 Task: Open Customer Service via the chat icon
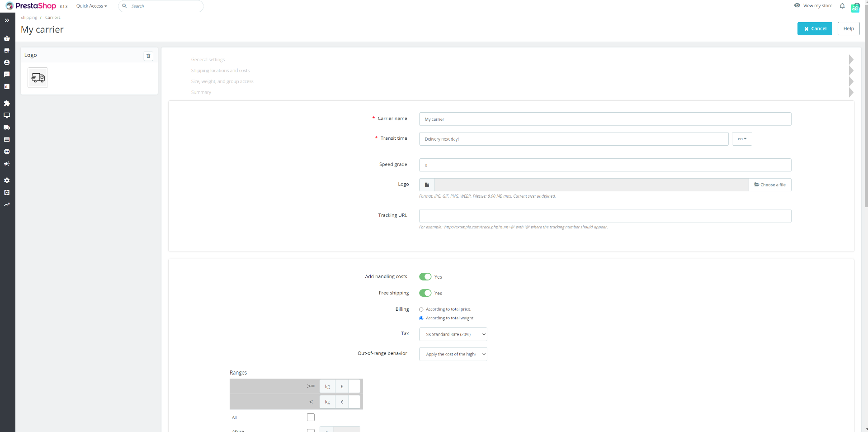(7, 74)
